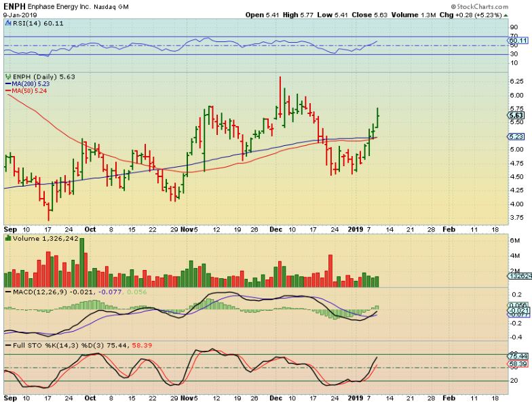
Task: Click the 9-Jan-2019 date label
Action: click(20, 15)
